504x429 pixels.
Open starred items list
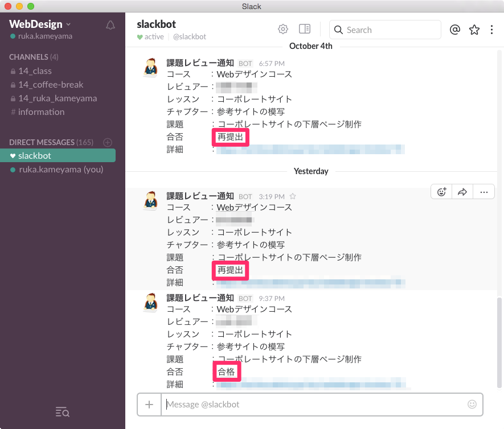click(474, 30)
